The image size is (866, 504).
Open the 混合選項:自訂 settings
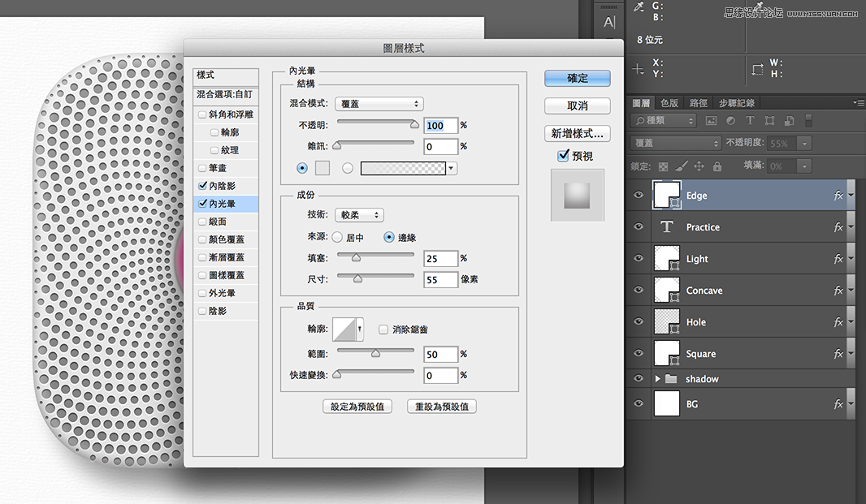pyautogui.click(x=226, y=94)
